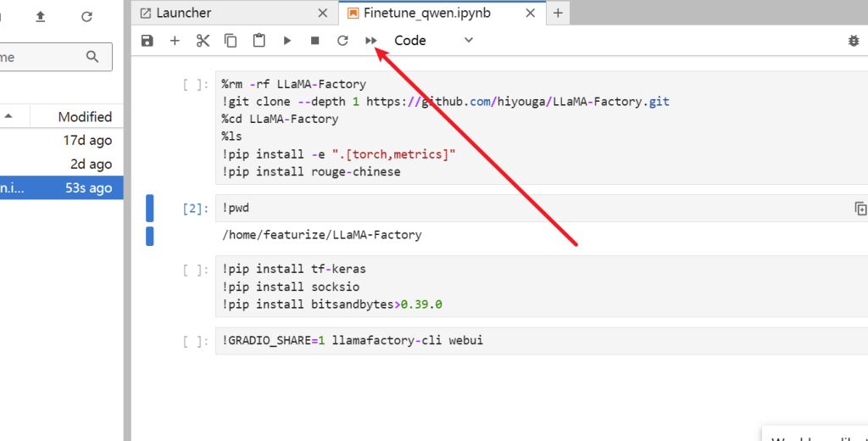Insert a new cell with the plus icon
Image resolution: width=868 pixels, height=441 pixels.
(x=175, y=41)
